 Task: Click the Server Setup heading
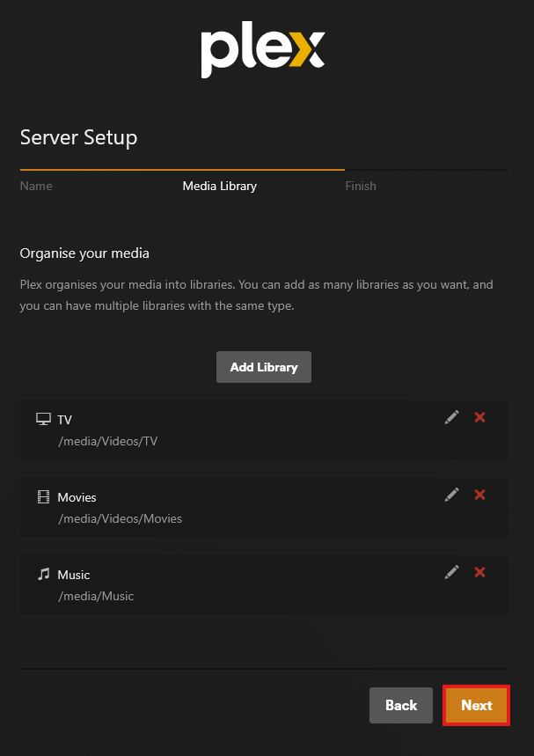78,138
